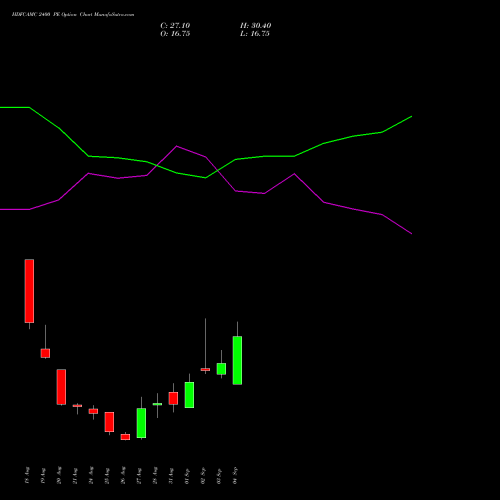
Task: Click the green line's right end point
Action: [412, 117]
